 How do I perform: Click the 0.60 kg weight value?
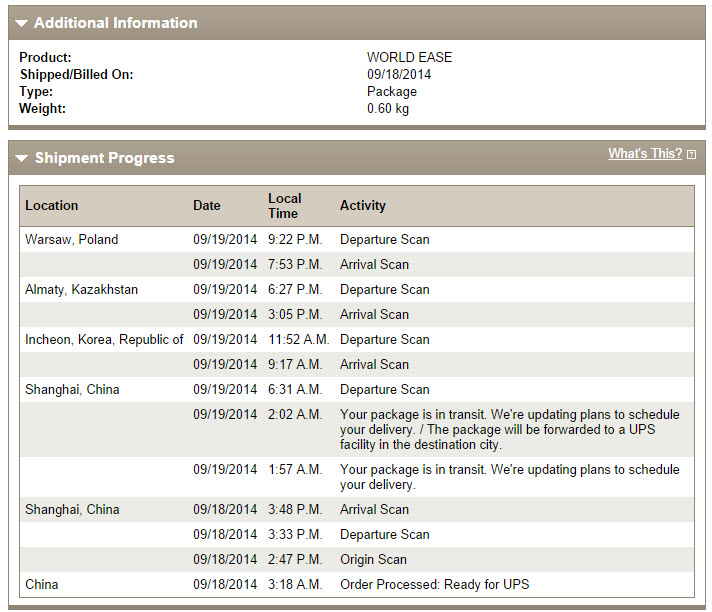click(x=388, y=109)
